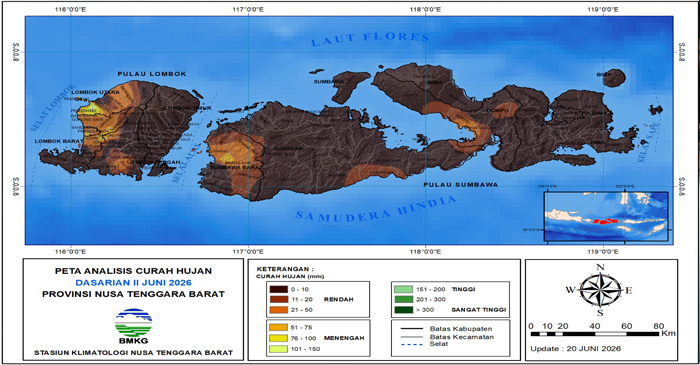Select the LOMBOK TIMUR regency label

point(188,108)
